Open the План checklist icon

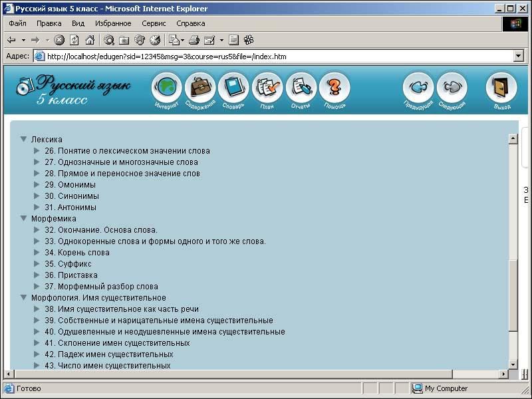pos(267,88)
